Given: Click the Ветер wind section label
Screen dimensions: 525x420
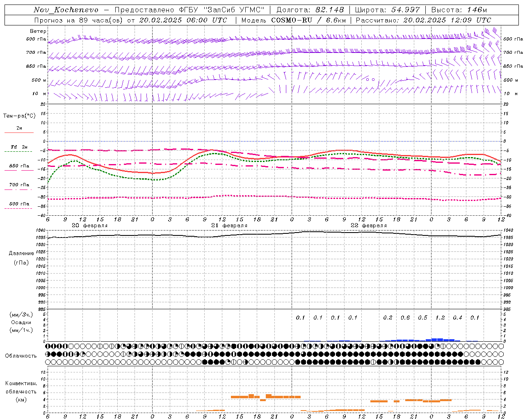Looking at the screenshot, I should (x=38, y=31).
